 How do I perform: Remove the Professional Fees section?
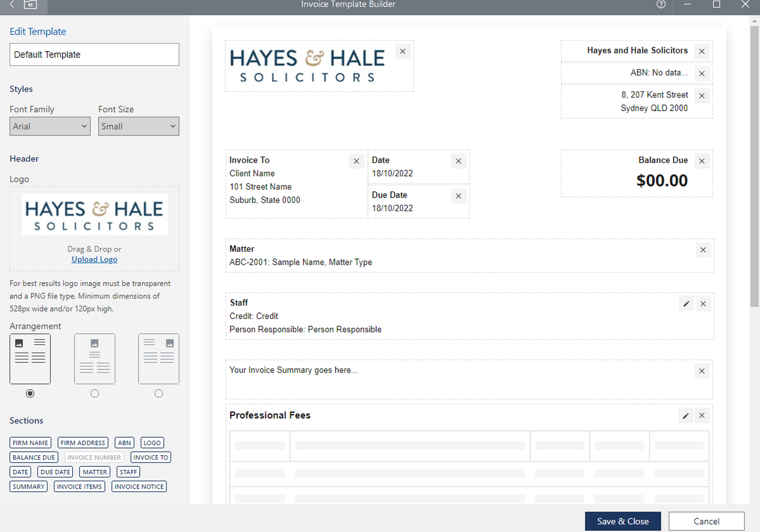[702, 415]
